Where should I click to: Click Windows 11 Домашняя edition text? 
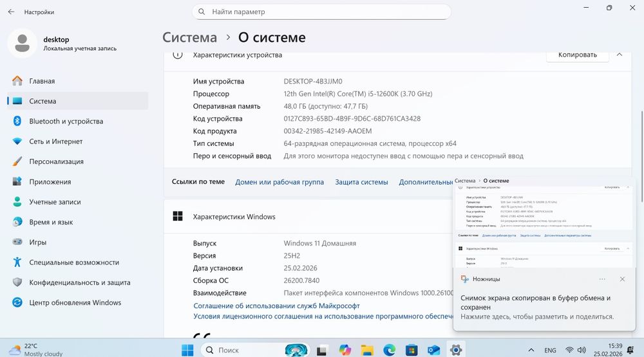320,243
